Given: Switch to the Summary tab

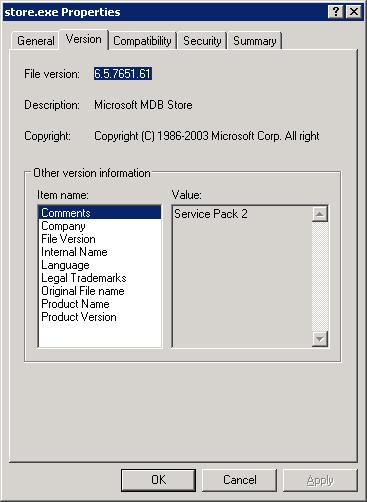Looking at the screenshot, I should coord(255,41).
